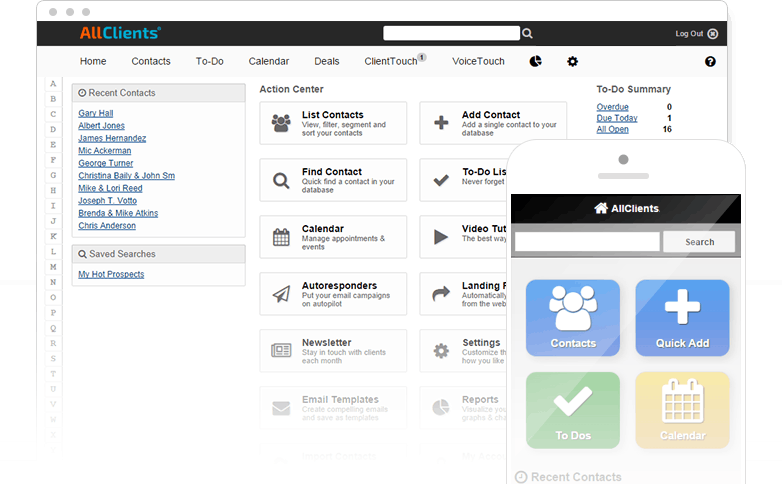Tap the home icon in mobile AllClients header
This screenshot has height=484, width=782.
601,208
